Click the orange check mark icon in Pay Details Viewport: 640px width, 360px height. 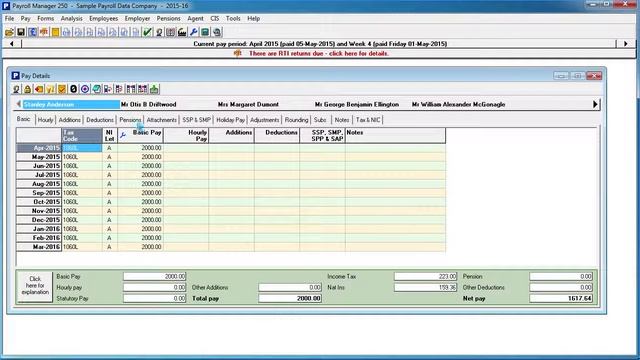[x=62, y=89]
